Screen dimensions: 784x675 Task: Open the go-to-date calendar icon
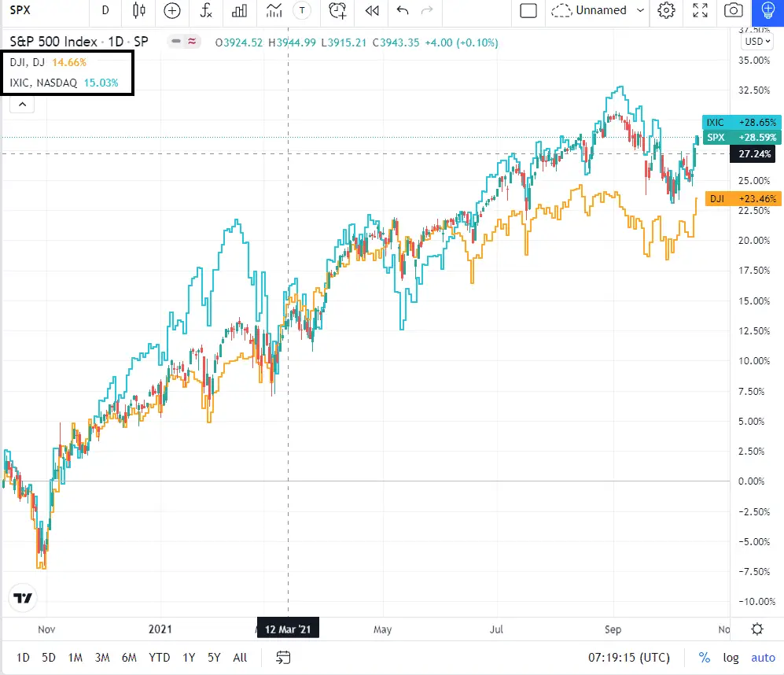(283, 658)
